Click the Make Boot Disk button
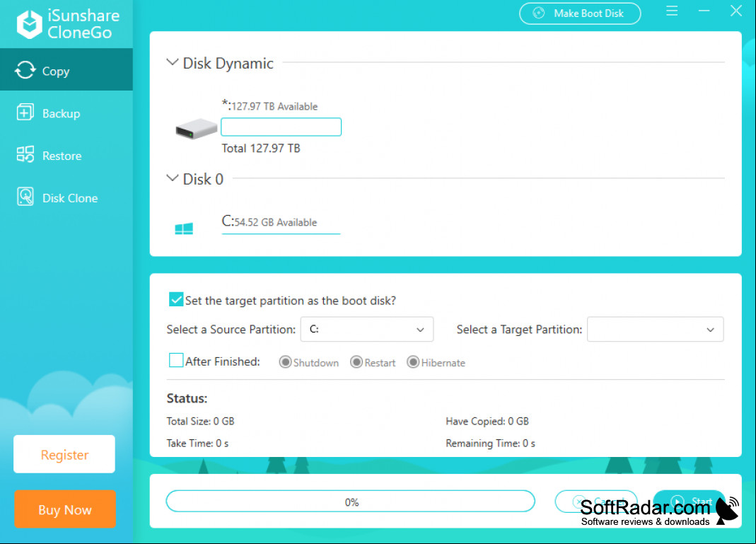This screenshot has height=544, width=756. (579, 13)
